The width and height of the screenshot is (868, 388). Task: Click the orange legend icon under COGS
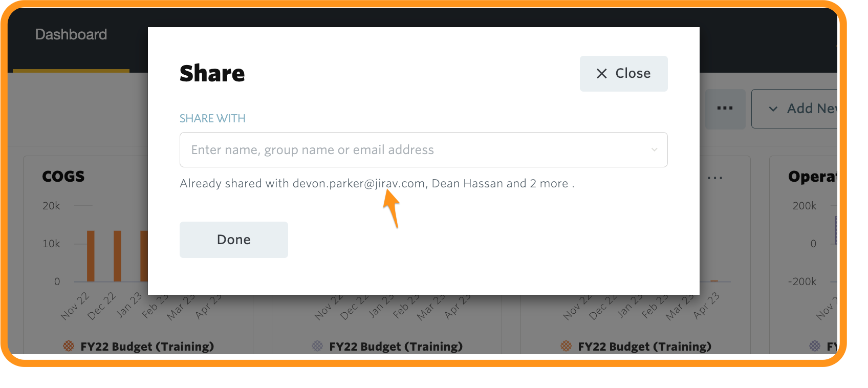click(x=69, y=346)
